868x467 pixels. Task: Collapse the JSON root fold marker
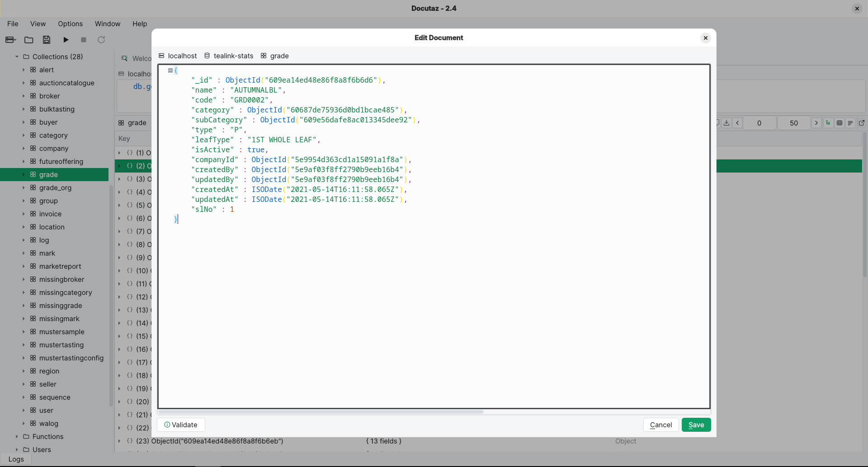pos(170,70)
